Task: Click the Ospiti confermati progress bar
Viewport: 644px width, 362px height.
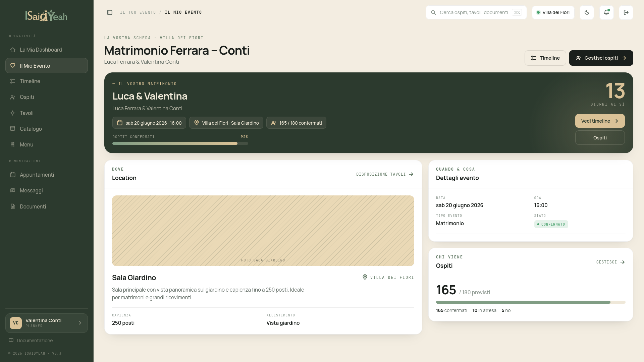Action: [180, 143]
